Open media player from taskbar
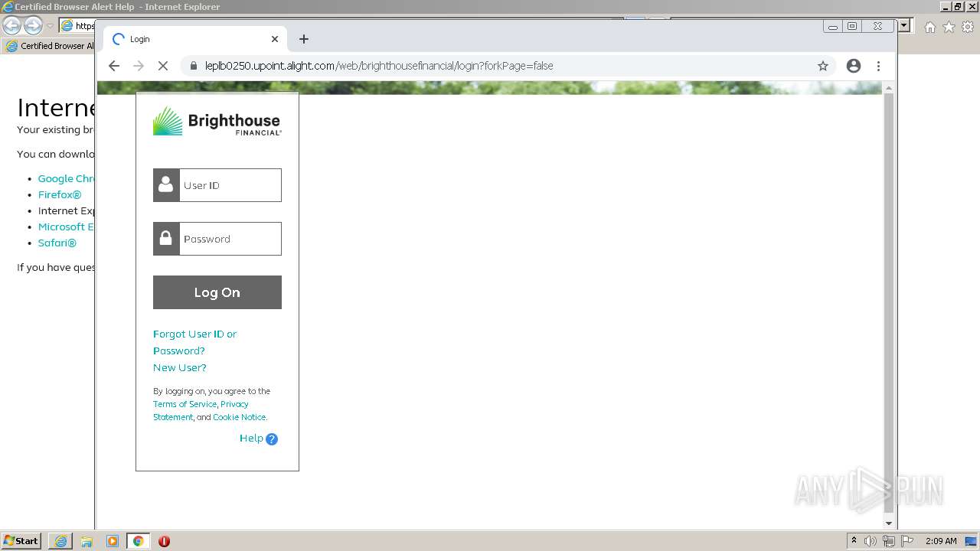 point(113,541)
